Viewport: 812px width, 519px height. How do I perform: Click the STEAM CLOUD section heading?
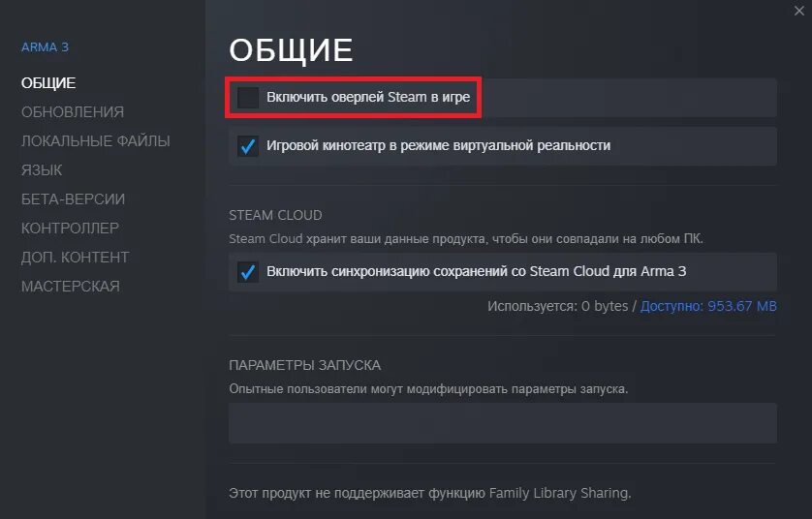(x=275, y=215)
